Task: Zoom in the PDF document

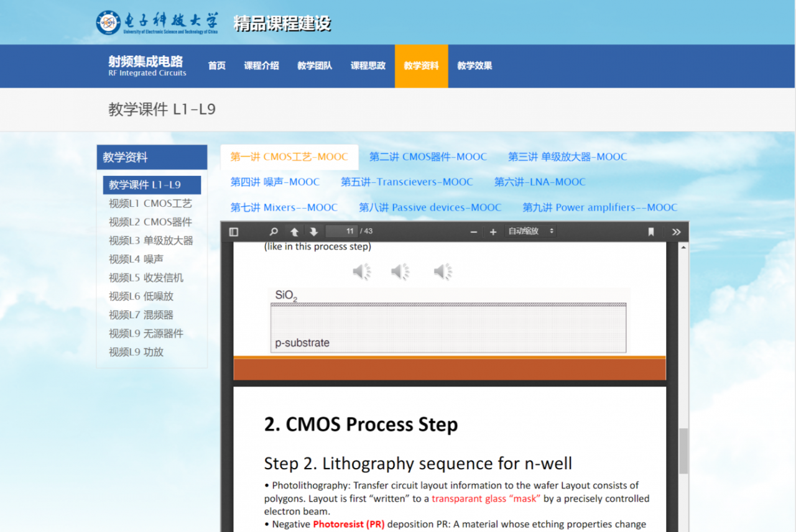Action: click(493, 232)
